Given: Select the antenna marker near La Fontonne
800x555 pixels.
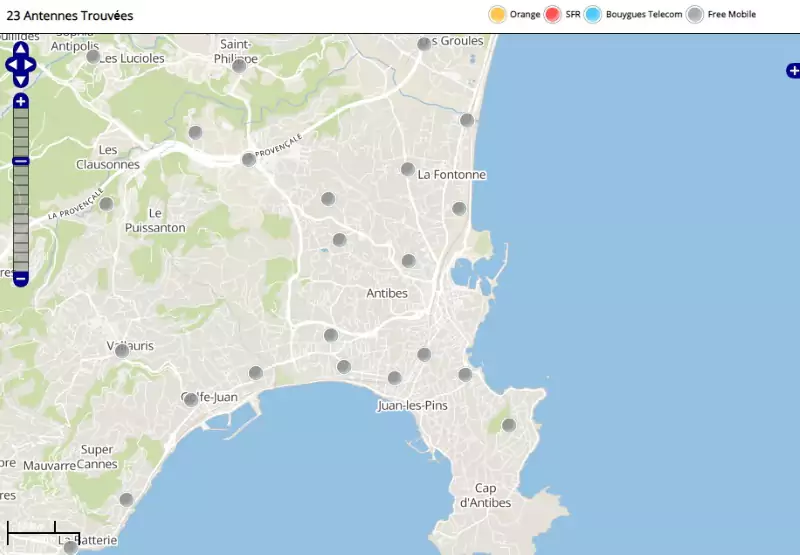Looking at the screenshot, I should point(408,169).
